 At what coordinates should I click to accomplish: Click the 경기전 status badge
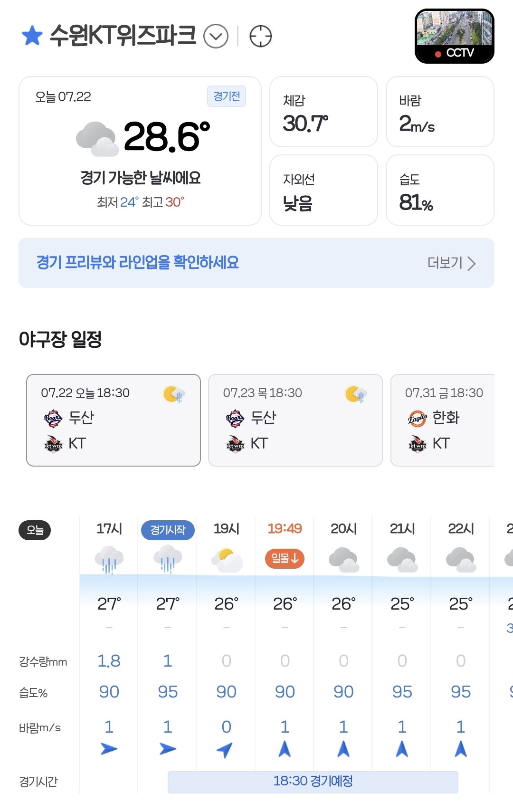pos(227,96)
